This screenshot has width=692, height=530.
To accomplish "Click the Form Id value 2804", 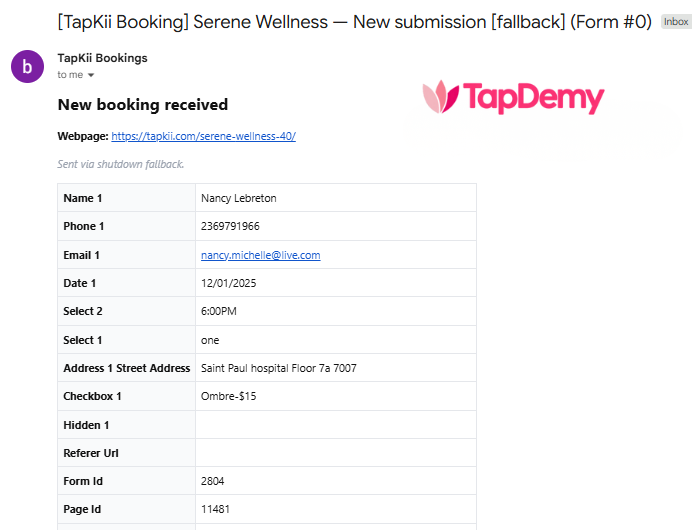I will 213,481.
